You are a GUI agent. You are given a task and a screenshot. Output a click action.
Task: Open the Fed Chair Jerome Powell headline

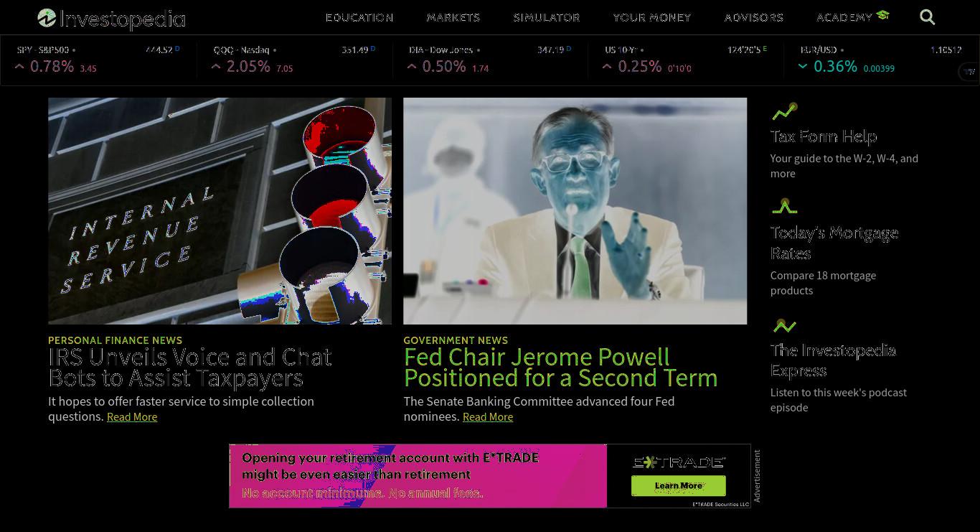point(560,368)
